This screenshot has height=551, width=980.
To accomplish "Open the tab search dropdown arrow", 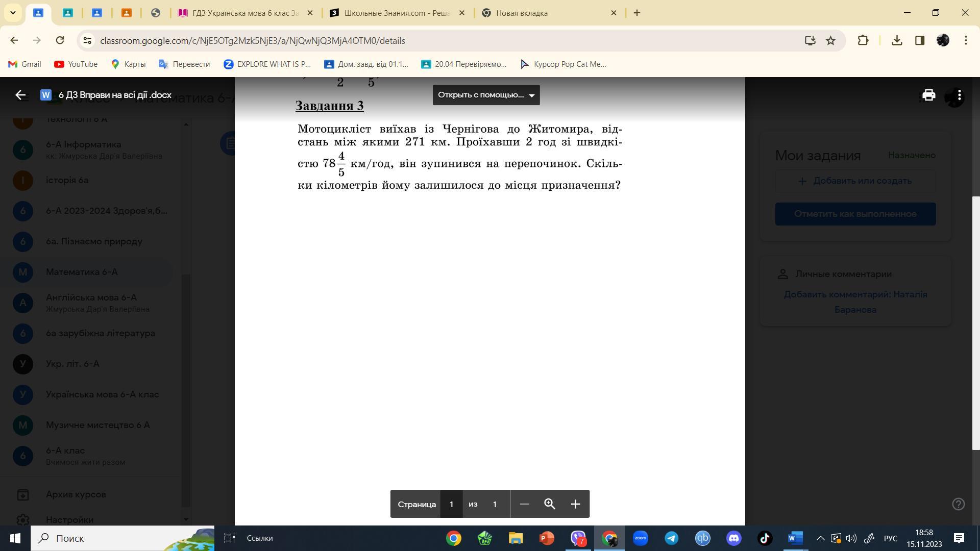I will pos(13,13).
